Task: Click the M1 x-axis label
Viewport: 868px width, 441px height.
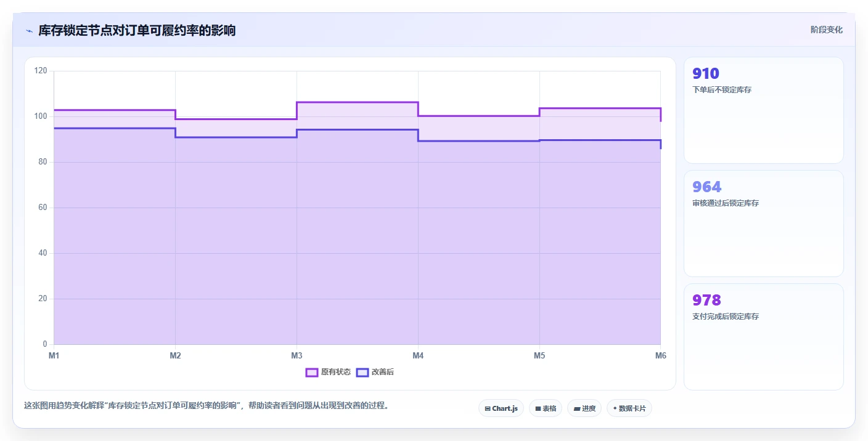Action: (x=54, y=355)
